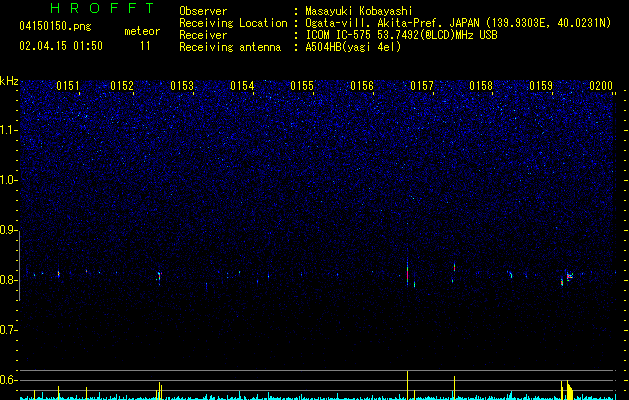Click the 0.9 kHz axis label
Screen dimensions: 629x400
pos(9,230)
